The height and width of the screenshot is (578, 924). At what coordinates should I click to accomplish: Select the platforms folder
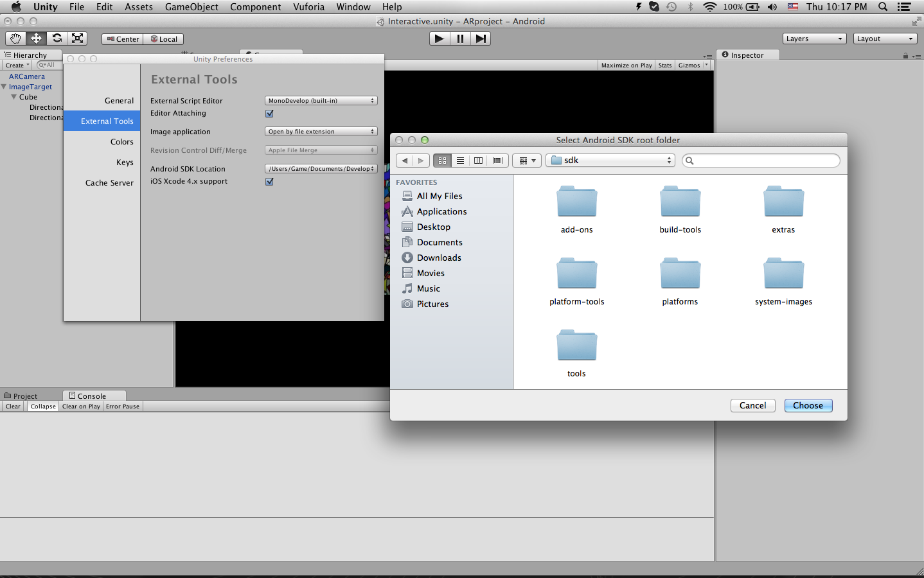point(680,281)
